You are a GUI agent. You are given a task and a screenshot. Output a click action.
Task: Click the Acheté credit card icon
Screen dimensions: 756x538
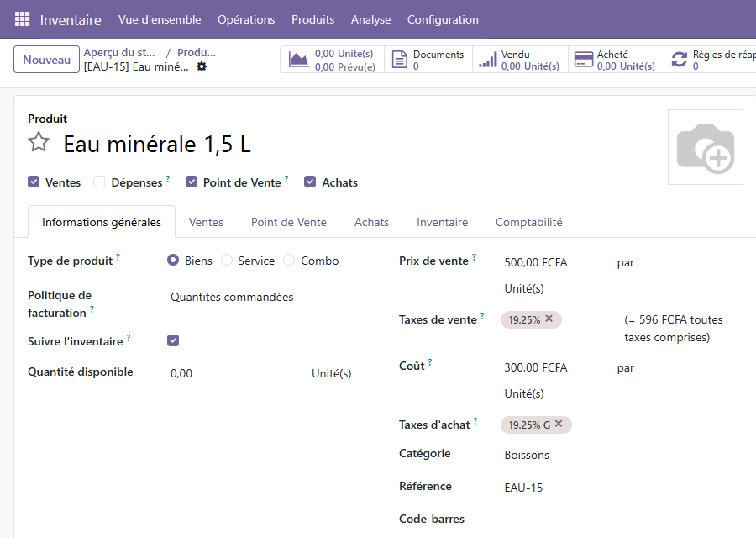[x=584, y=60]
